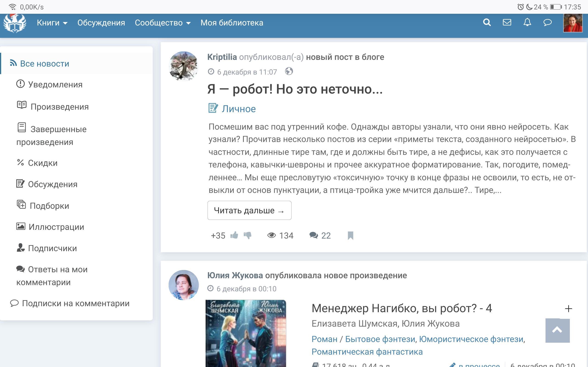
Task: Dislike the post with thumbs-down icon
Action: pos(248,235)
